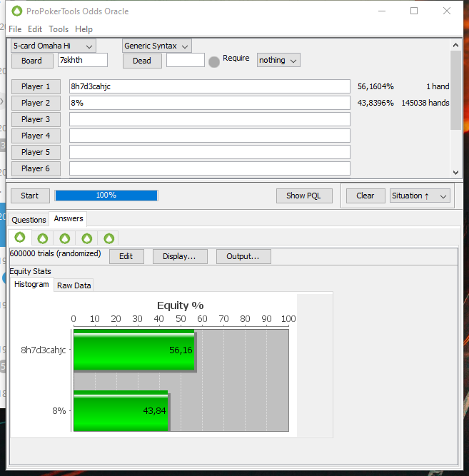
Task: Click the Player 3 button
Action: [36, 119]
